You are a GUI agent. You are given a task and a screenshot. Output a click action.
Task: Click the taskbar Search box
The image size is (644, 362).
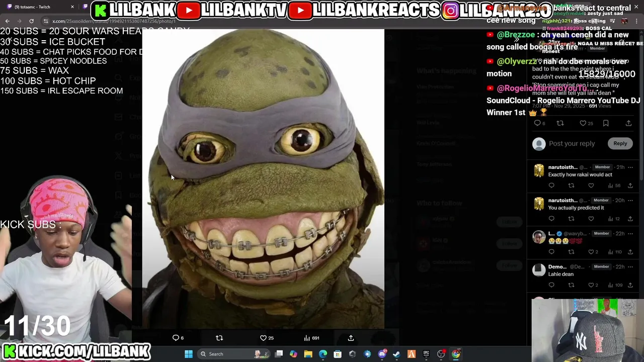pyautogui.click(x=234, y=354)
